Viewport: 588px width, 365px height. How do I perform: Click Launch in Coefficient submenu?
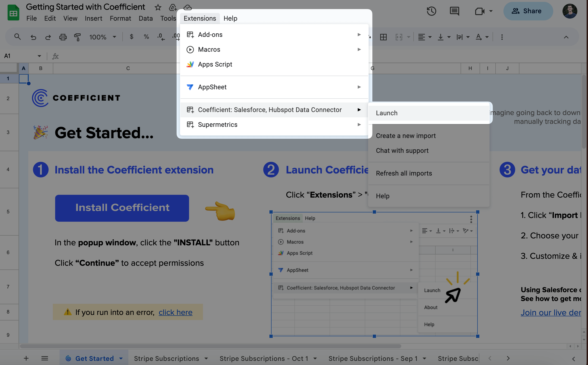pyautogui.click(x=429, y=113)
